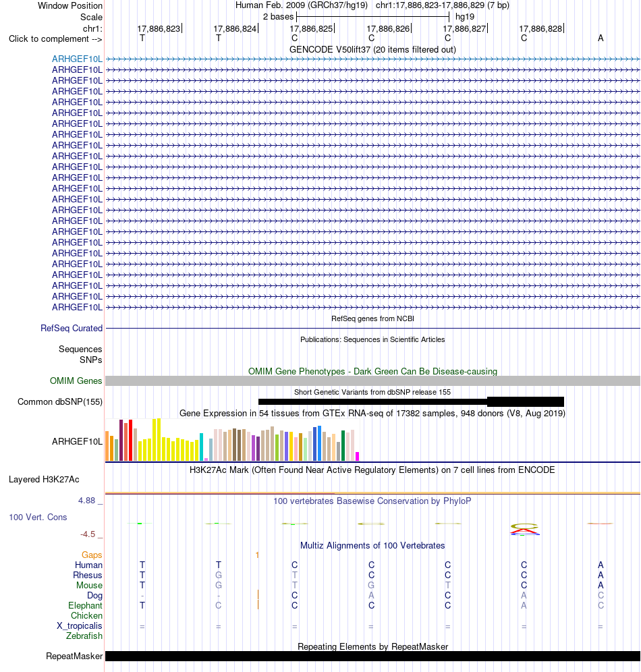Click the cyan GTEx expression bar

point(201,447)
